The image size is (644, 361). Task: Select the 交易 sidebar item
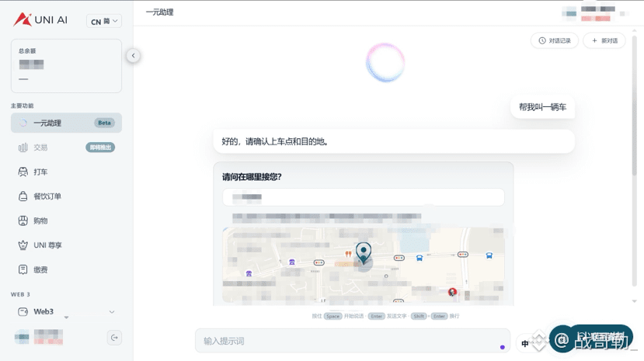(66, 148)
